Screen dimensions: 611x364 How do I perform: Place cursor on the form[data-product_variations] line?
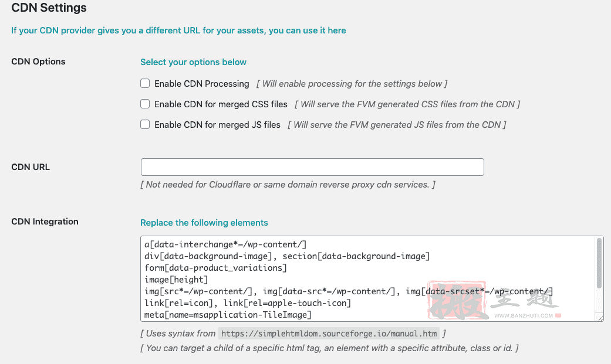point(215,268)
